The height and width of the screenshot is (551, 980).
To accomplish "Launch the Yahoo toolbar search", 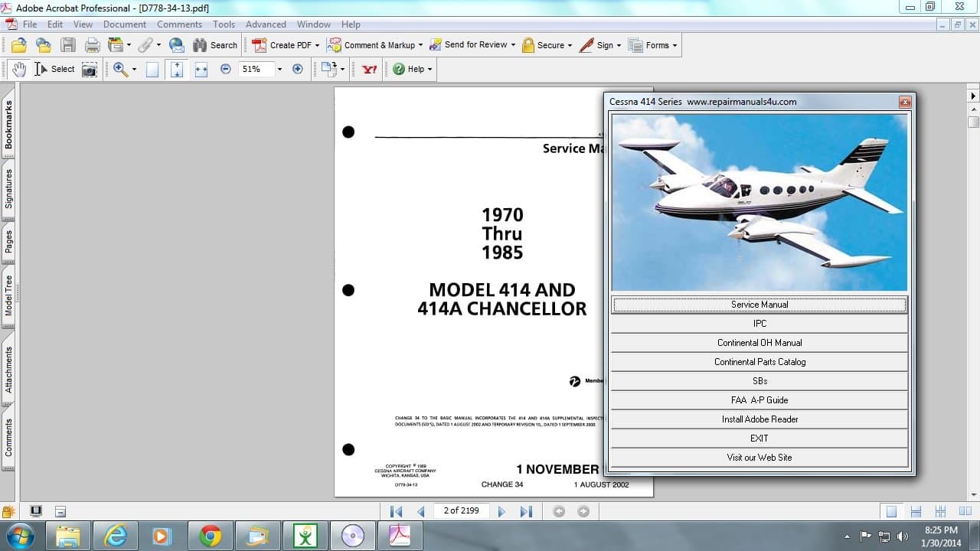I will click(x=367, y=69).
